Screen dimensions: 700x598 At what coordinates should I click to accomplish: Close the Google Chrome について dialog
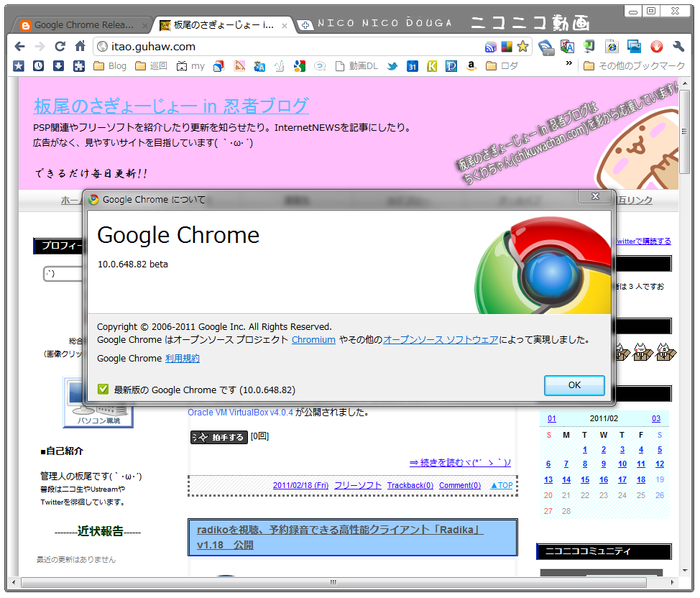[595, 196]
